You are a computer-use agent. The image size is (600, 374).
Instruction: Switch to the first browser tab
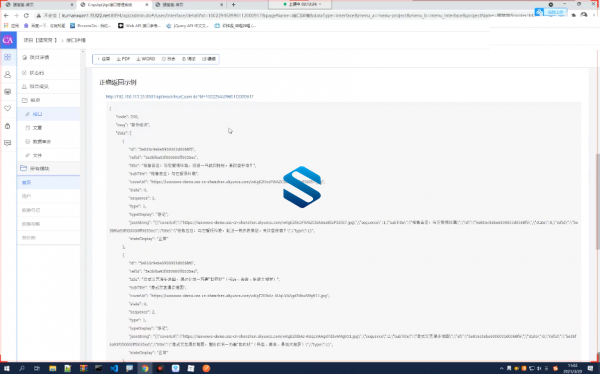(38, 5)
